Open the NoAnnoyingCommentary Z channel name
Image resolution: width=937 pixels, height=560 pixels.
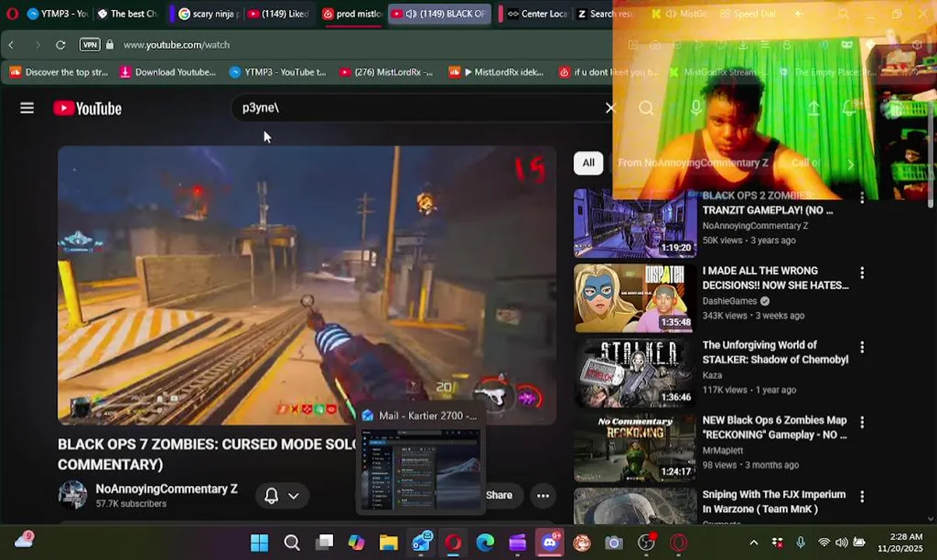(167, 489)
